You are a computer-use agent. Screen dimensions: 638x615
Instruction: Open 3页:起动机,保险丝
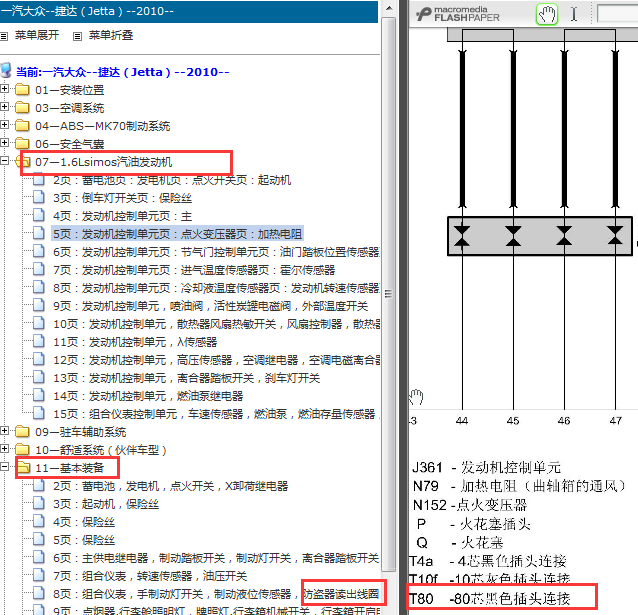[x=106, y=504]
